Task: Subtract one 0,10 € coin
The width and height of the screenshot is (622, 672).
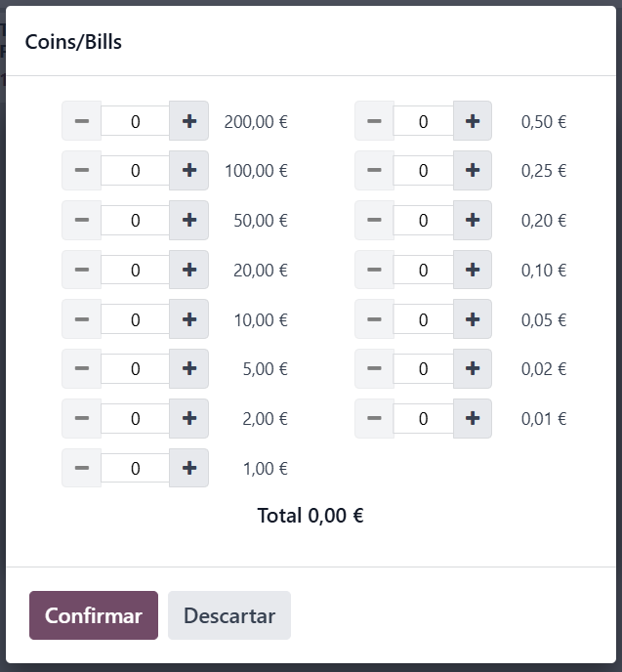Action: tap(374, 270)
